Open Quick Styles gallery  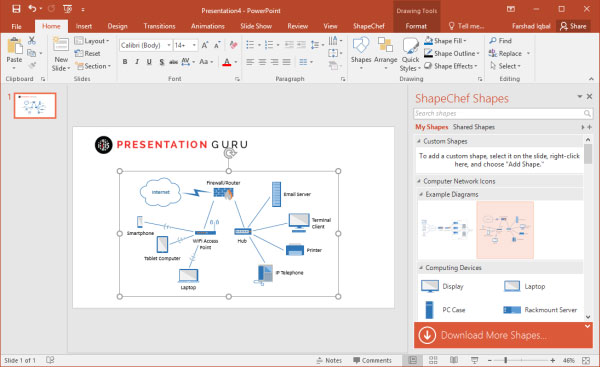[410, 54]
